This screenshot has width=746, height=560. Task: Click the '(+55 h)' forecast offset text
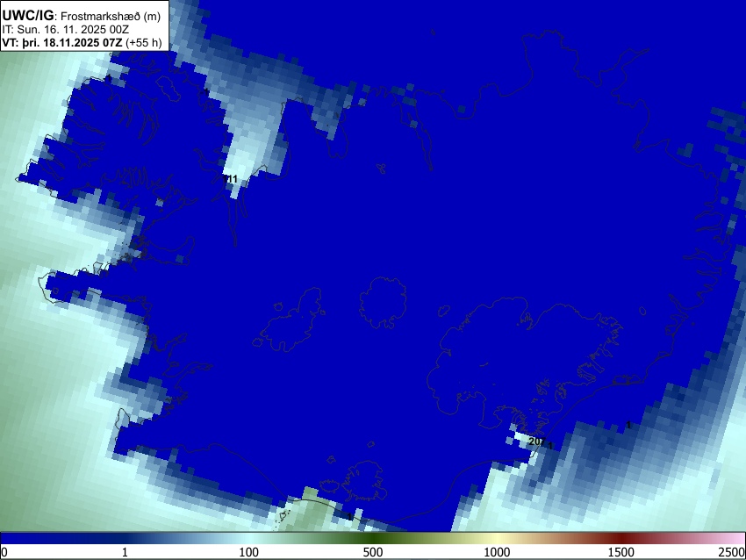(144, 42)
